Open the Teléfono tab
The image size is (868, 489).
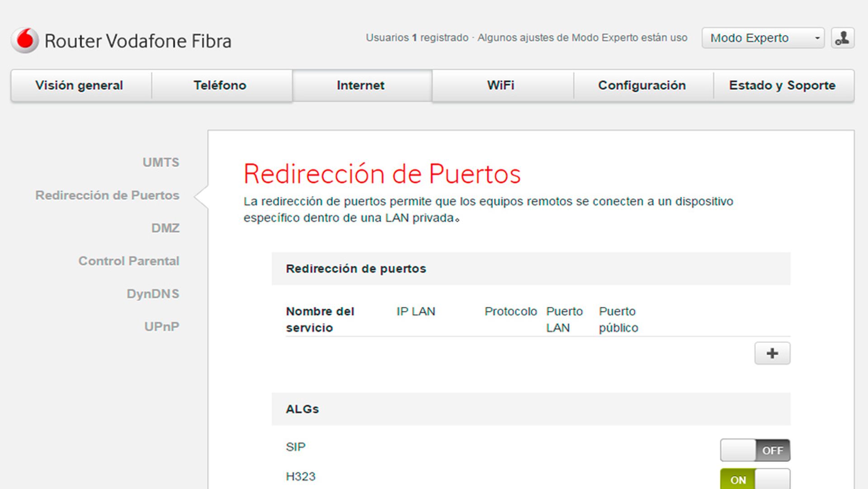(x=220, y=85)
